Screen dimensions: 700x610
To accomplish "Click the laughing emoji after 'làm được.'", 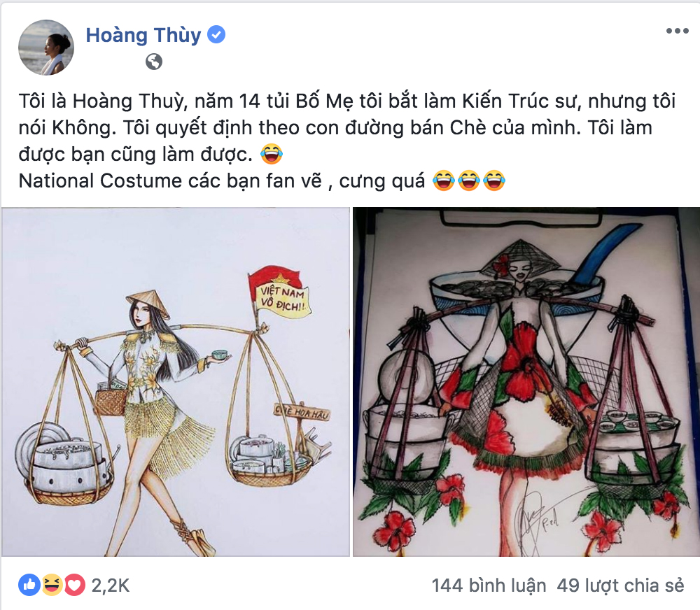I will pos(272,155).
